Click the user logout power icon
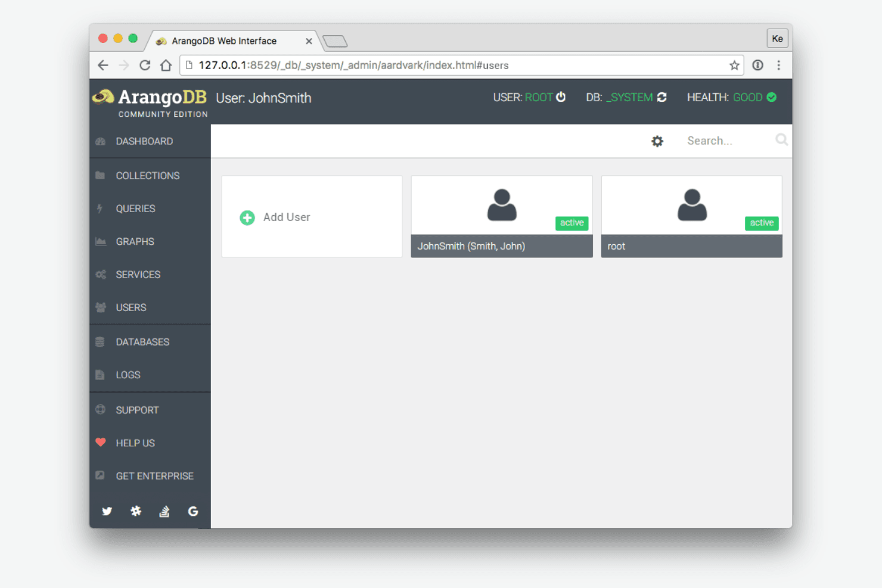The height and width of the screenshot is (588, 882). tap(561, 97)
